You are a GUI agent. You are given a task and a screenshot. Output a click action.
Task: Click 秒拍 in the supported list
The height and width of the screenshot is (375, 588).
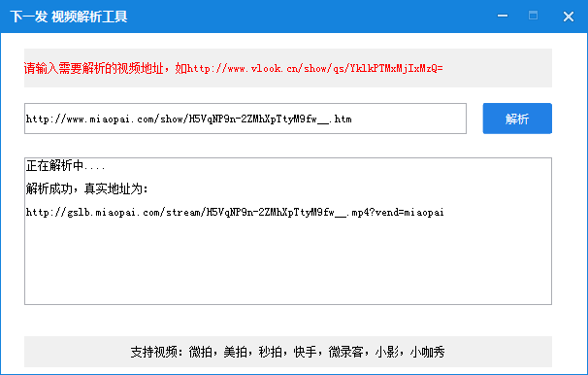tap(270, 352)
